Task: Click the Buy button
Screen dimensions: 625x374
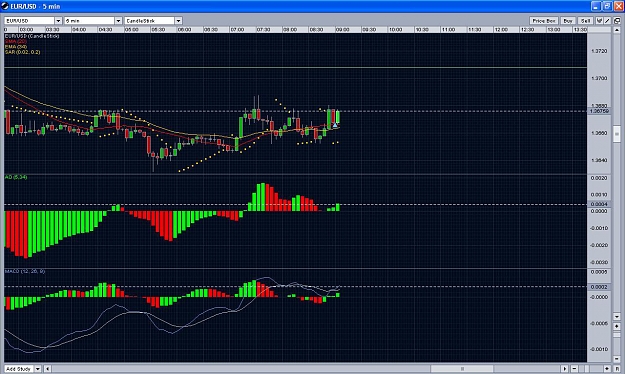Action: pos(568,21)
